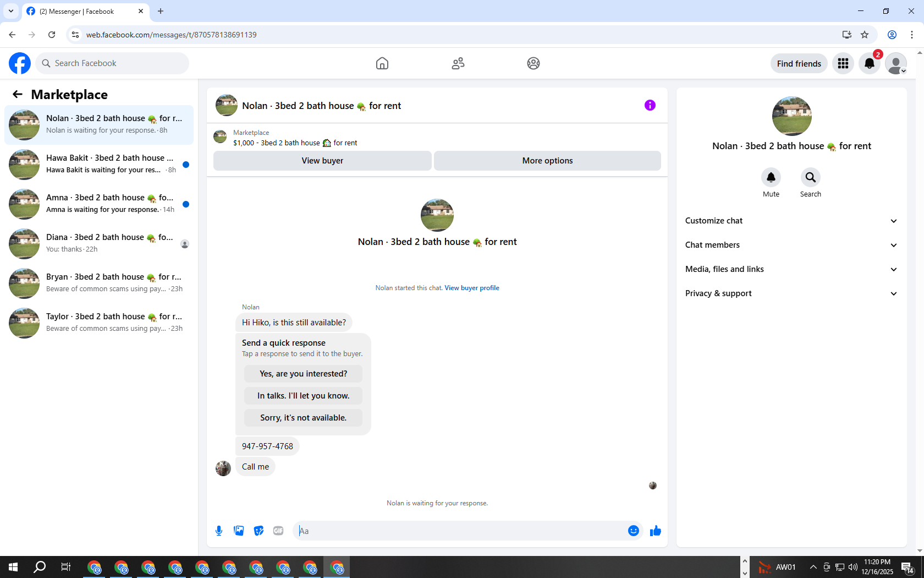Open Taylor's conversation

tap(99, 323)
